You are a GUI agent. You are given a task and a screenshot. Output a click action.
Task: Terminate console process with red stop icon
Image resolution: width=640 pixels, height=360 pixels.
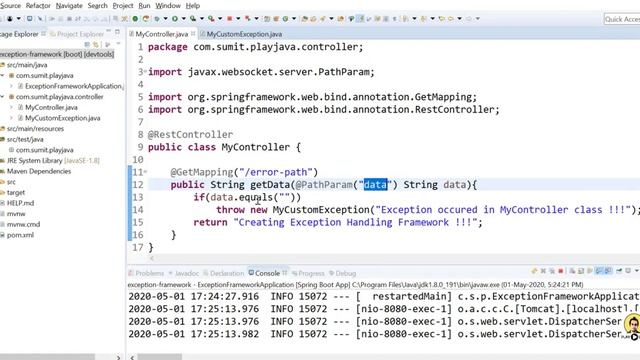click(x=561, y=271)
